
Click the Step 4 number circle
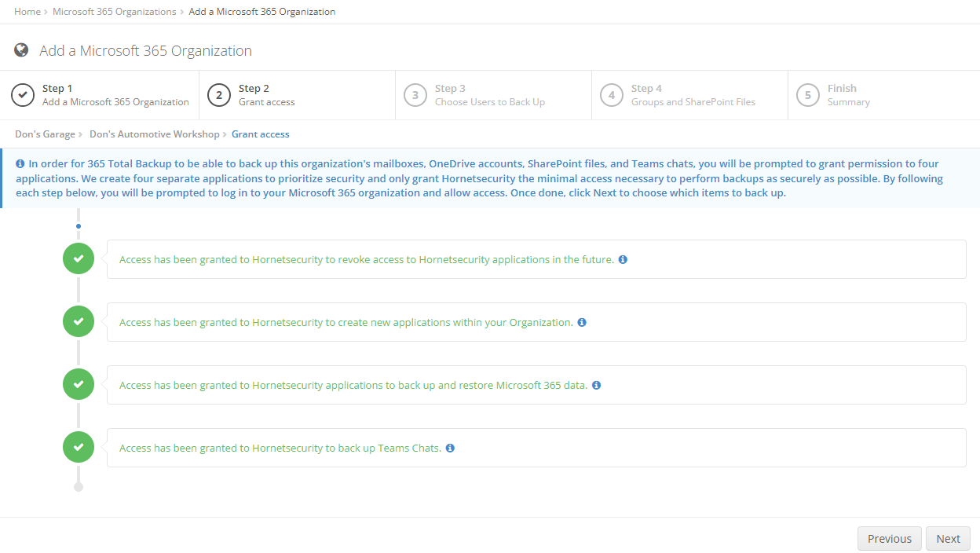[x=612, y=95]
